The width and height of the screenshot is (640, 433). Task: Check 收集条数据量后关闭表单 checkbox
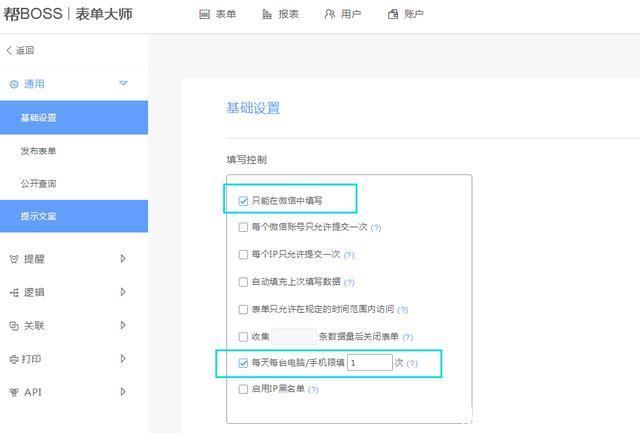click(243, 337)
